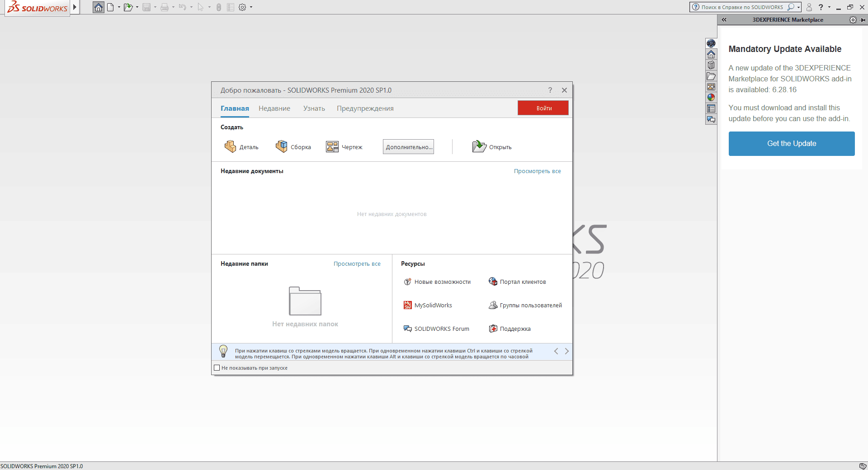
Task: Show the next tip of the day
Action: pyautogui.click(x=566, y=351)
